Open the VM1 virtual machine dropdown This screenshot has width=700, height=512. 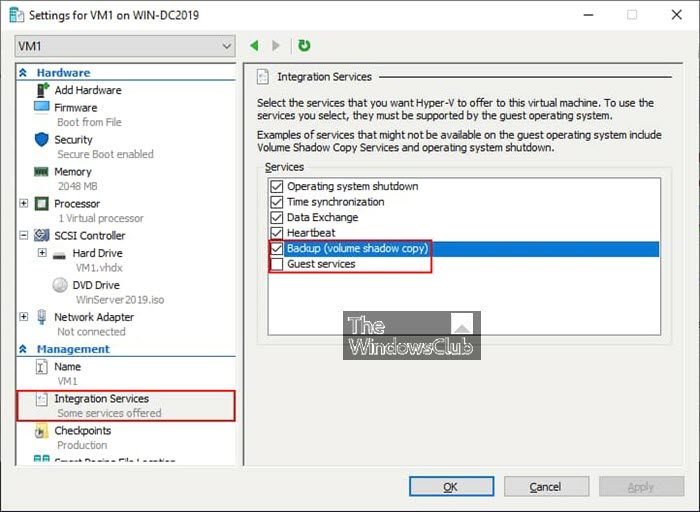(x=125, y=46)
